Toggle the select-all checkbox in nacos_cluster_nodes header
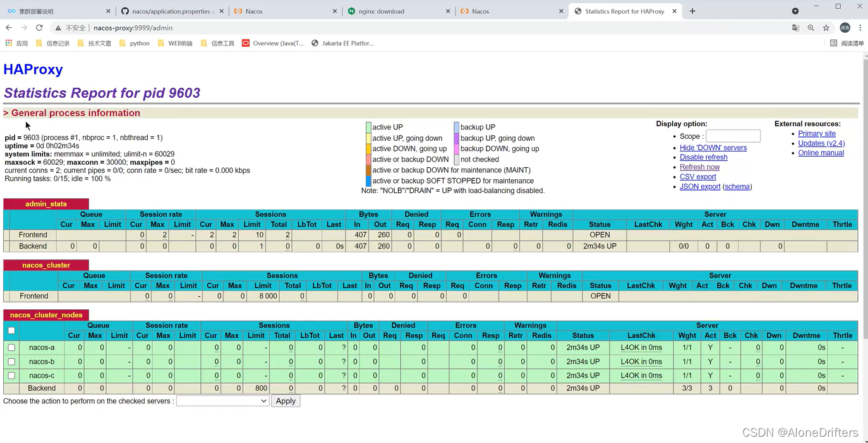The width and height of the screenshot is (868, 443). coord(11,331)
